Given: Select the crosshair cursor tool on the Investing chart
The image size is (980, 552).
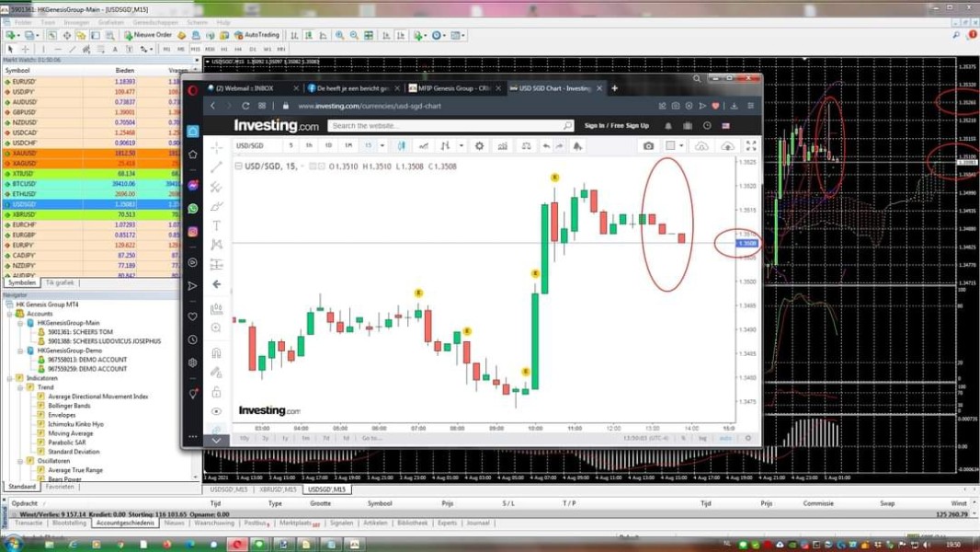Looking at the screenshot, I should click(216, 147).
